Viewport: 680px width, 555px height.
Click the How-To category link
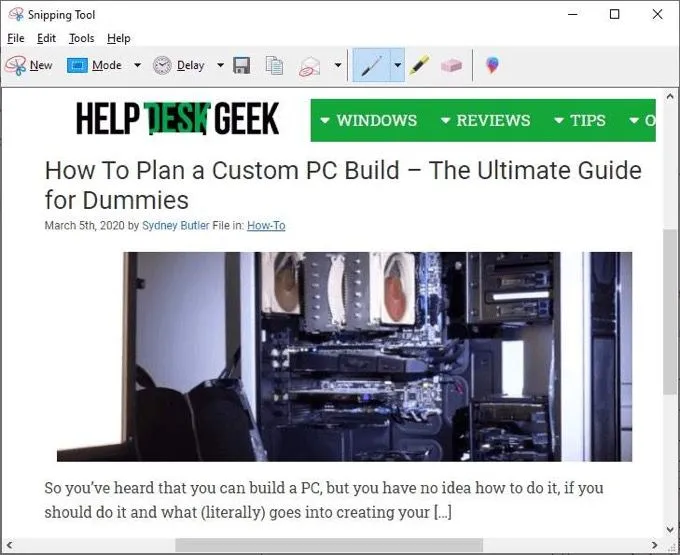pos(266,226)
